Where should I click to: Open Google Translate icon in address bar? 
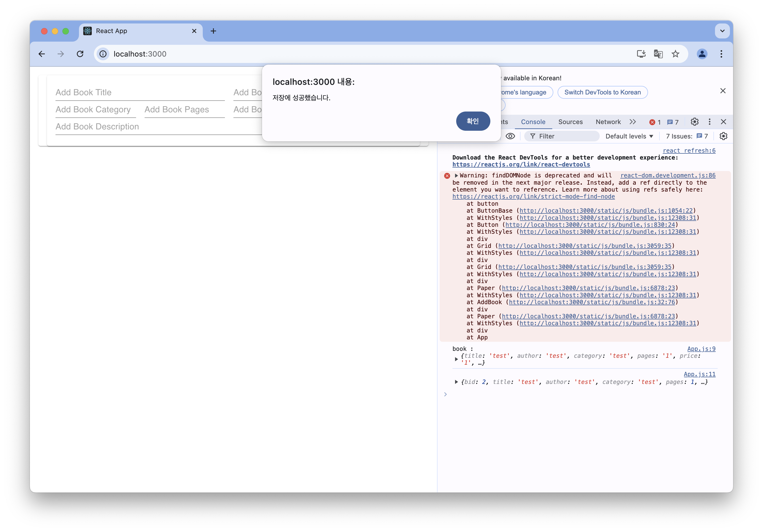click(x=658, y=54)
